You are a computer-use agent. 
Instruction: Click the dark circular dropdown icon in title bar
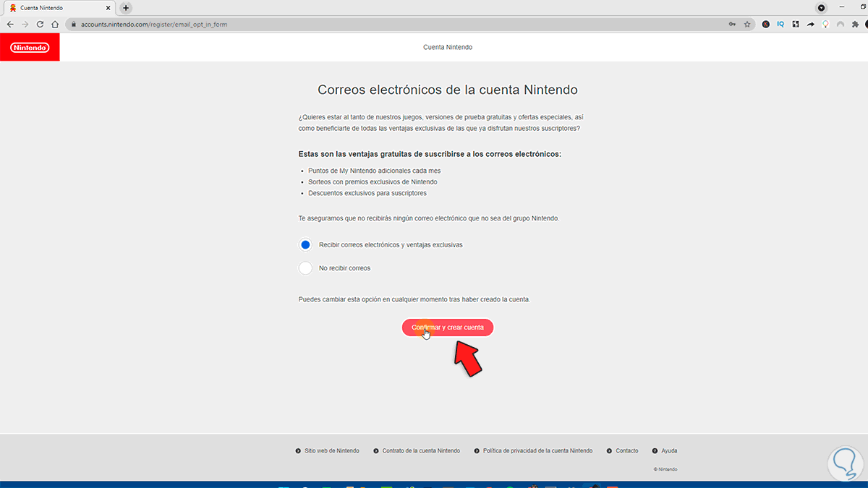click(x=822, y=8)
